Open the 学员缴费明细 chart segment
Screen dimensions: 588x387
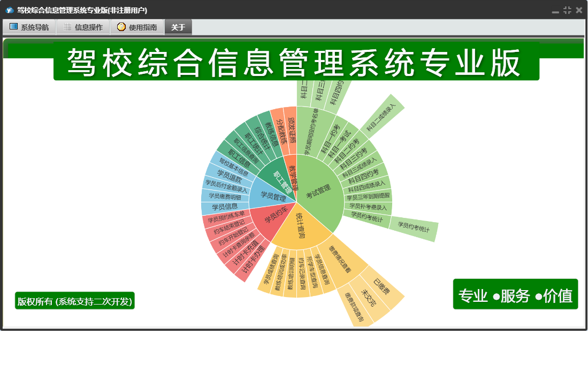pyautogui.click(x=225, y=196)
